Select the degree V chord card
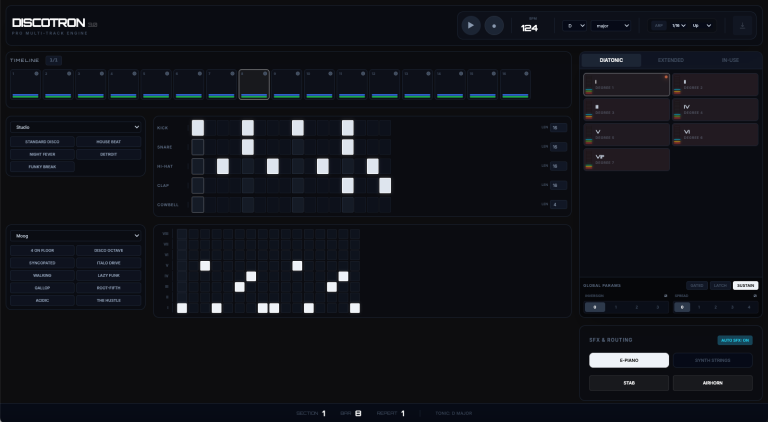 coord(626,135)
